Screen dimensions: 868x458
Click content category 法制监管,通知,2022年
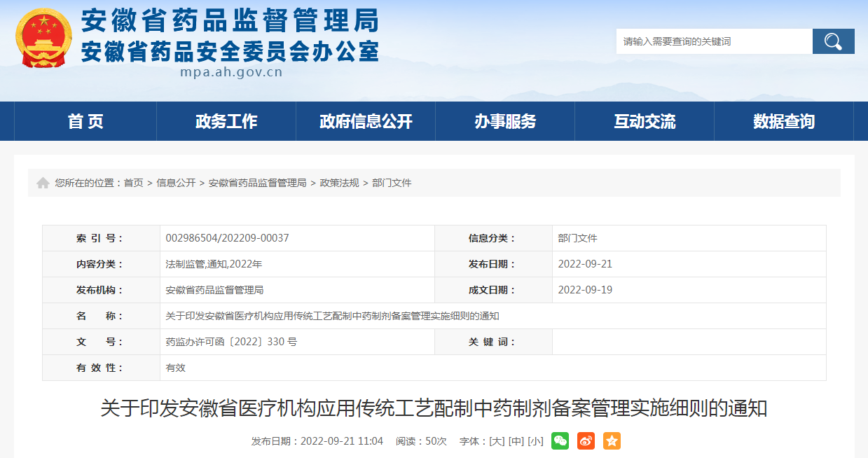coord(214,264)
